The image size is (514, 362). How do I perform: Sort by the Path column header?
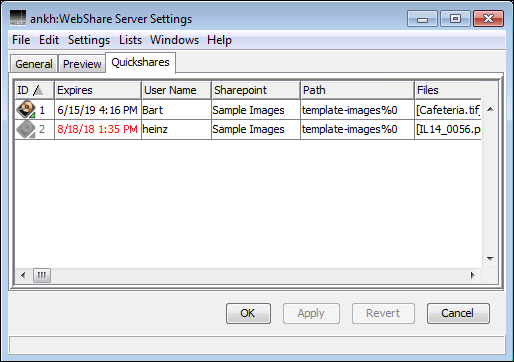pyautogui.click(x=357, y=90)
